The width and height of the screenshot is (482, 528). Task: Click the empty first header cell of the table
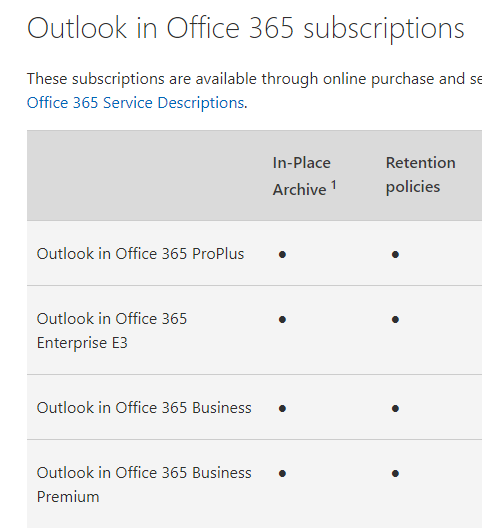[x=148, y=175]
